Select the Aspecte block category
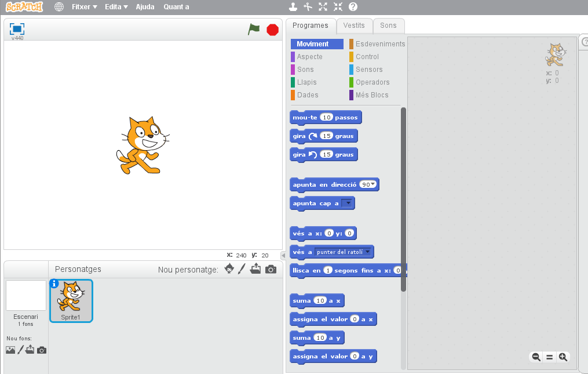This screenshot has height=374, width=588. (x=310, y=57)
